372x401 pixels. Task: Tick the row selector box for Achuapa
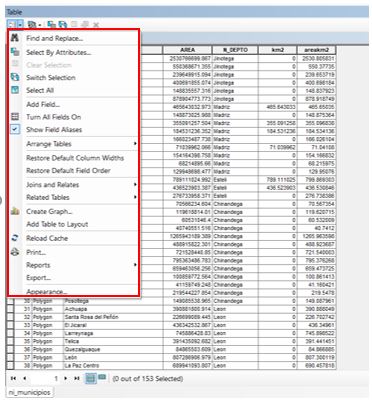click(10, 309)
